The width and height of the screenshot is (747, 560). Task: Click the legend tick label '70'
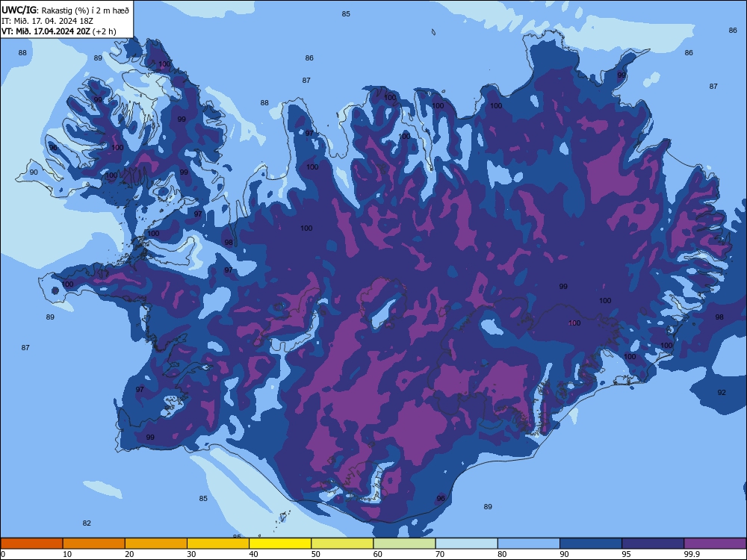[x=440, y=554]
